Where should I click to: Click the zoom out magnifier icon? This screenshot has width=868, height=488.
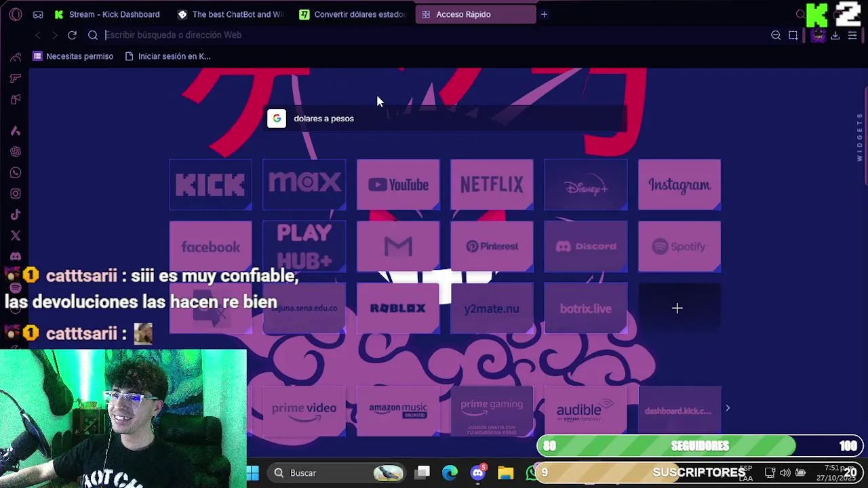pyautogui.click(x=776, y=35)
